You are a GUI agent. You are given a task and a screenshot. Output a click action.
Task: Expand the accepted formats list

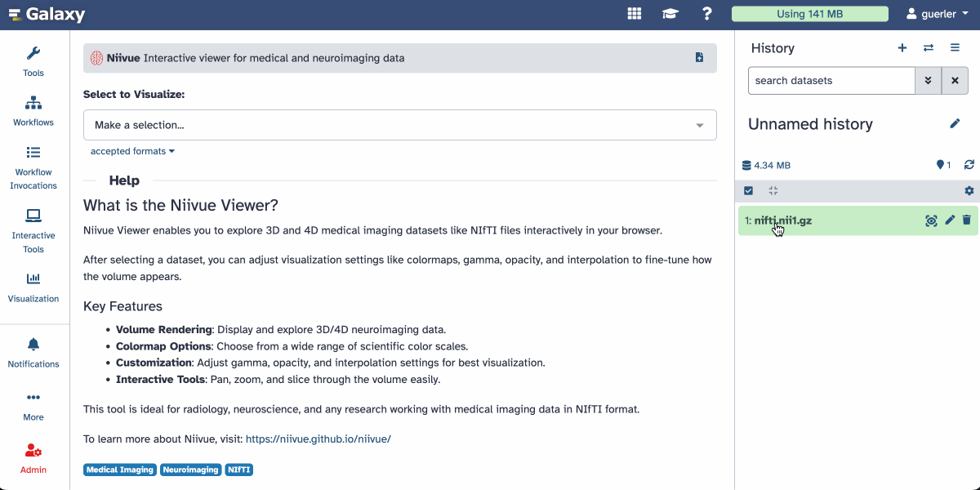132,151
